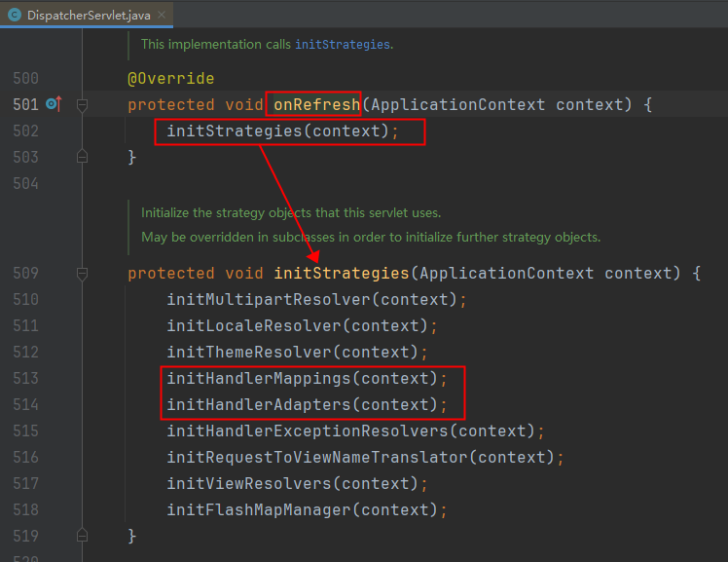Click line number 518 in gutter

pyautogui.click(x=25, y=510)
